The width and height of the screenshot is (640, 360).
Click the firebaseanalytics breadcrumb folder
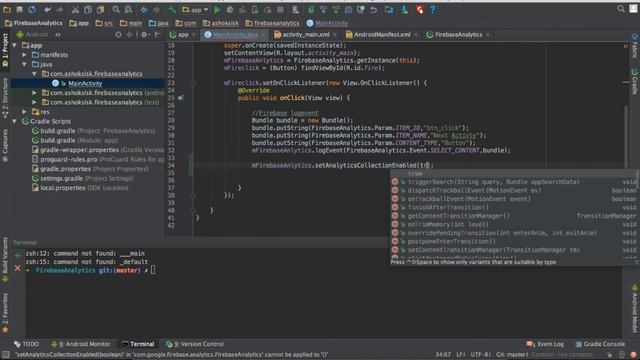[272, 23]
